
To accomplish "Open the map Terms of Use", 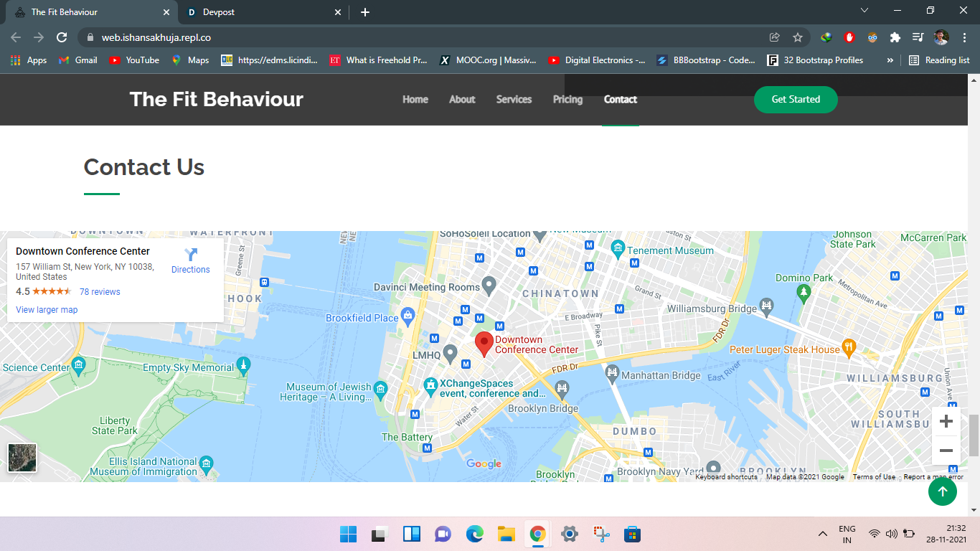I will tap(874, 477).
